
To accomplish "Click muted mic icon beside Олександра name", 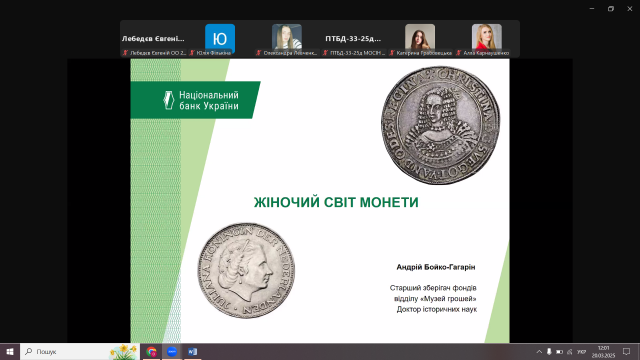I will pos(258,53).
